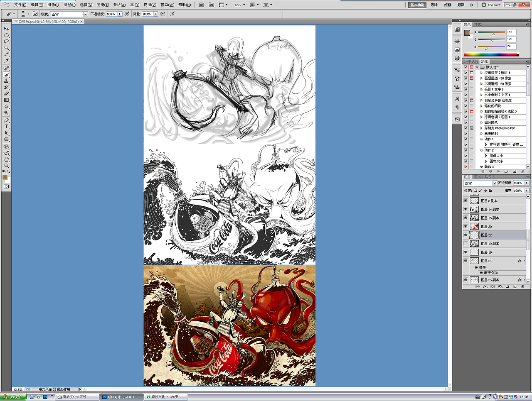Click the layer 填充 value field
The image size is (532, 401).
click(x=518, y=191)
